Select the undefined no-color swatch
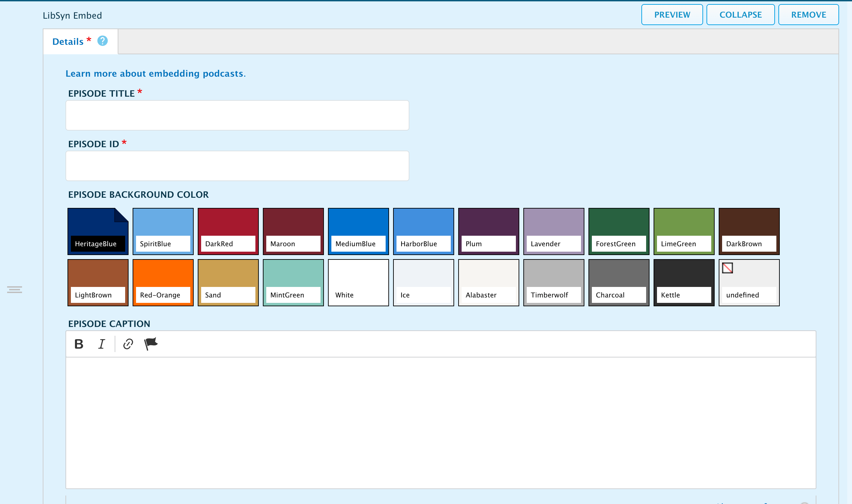This screenshot has height=504, width=852. point(749,283)
